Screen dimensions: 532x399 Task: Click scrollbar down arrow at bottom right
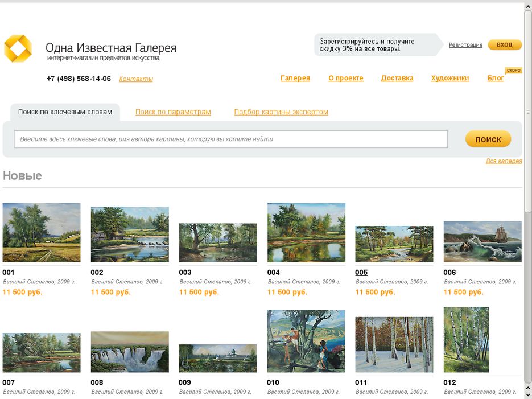527,393
